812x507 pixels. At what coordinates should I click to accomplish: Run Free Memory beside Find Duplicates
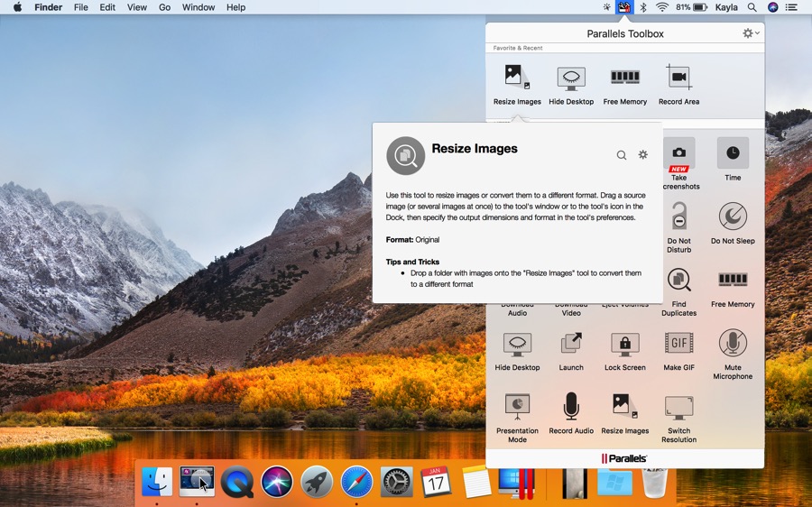tap(733, 288)
